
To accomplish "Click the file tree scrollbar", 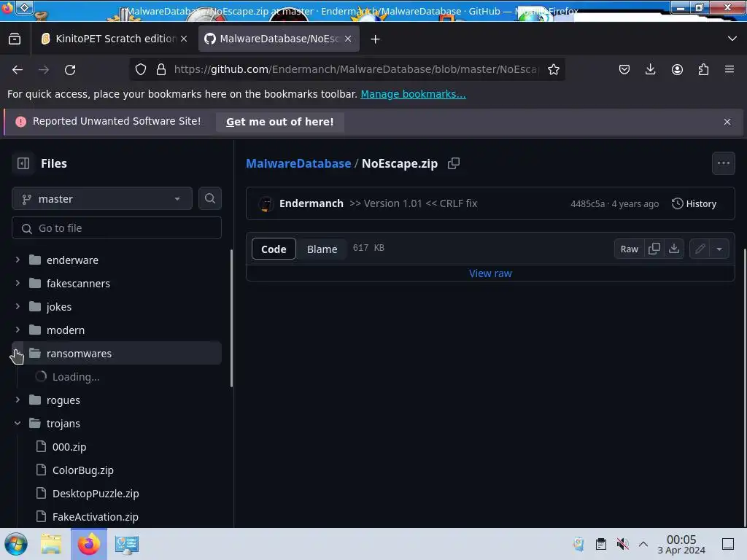I will pos(231,318).
